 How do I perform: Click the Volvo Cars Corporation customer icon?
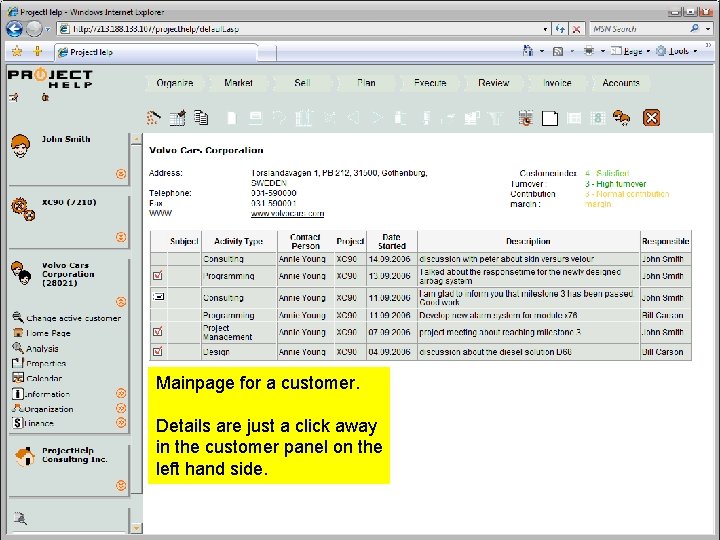click(x=21, y=273)
